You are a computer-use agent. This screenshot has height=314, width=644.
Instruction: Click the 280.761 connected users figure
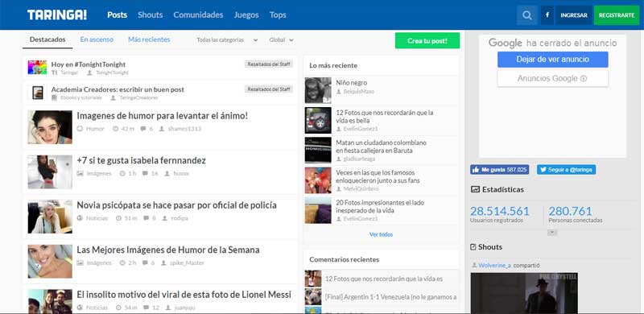[x=570, y=211]
